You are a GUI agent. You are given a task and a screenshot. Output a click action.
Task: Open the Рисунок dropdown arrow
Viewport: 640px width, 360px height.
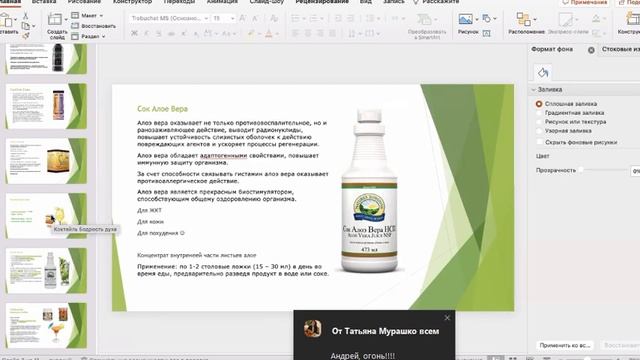[477, 19]
